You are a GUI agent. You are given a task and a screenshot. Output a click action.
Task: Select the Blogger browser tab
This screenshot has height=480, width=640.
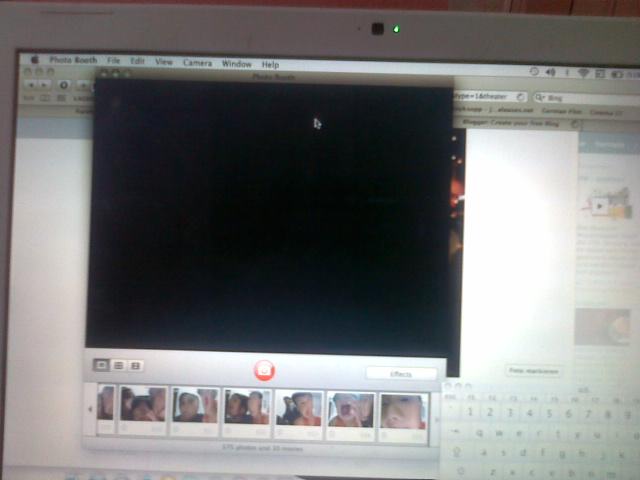tap(516, 122)
